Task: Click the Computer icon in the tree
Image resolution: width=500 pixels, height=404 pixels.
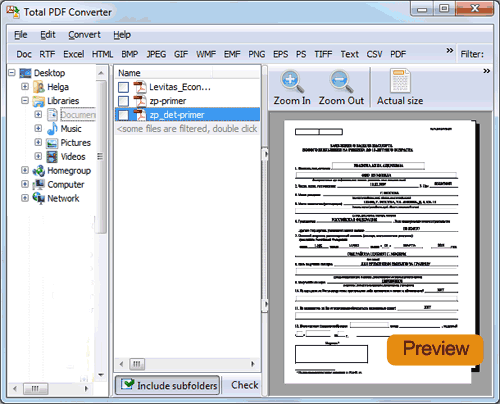Action: 39,184
